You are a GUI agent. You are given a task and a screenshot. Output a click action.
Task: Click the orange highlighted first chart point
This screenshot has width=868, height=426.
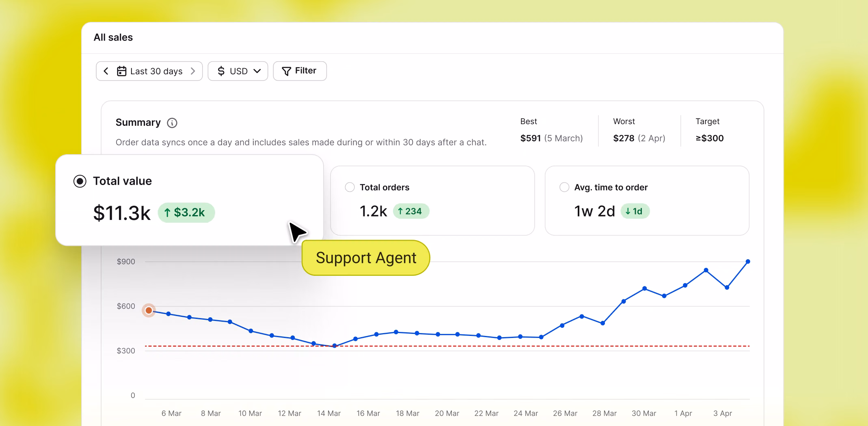coord(149,310)
